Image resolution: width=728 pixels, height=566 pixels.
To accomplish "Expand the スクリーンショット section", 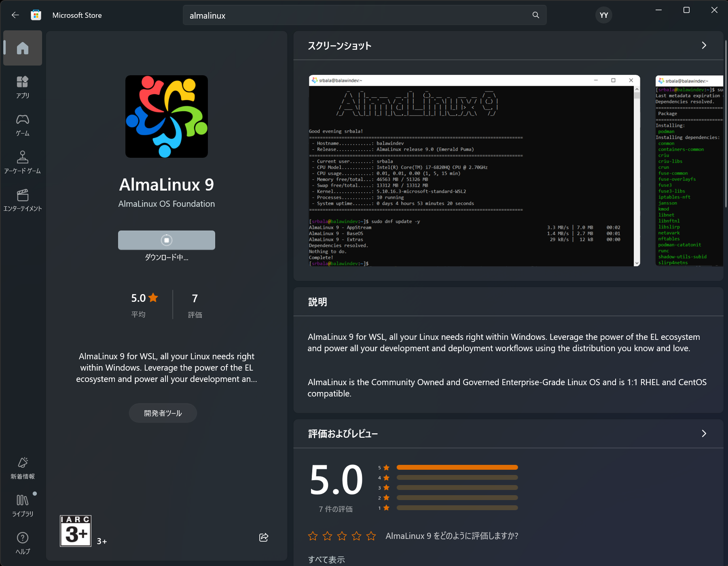I will tap(704, 45).
